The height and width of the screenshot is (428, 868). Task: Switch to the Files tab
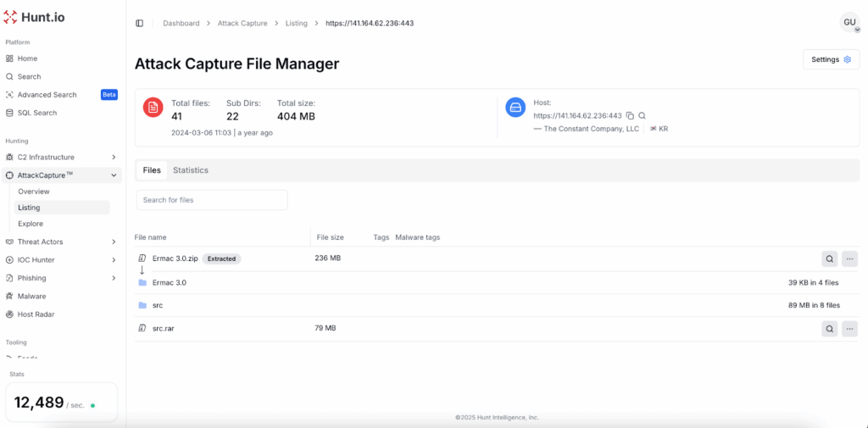(152, 170)
